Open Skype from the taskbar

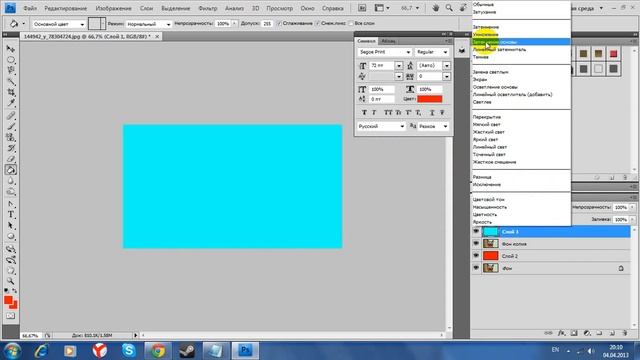(129, 350)
